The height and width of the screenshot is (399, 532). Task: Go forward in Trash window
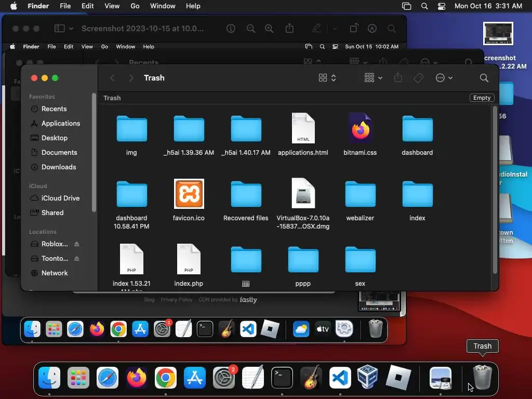coord(131,78)
